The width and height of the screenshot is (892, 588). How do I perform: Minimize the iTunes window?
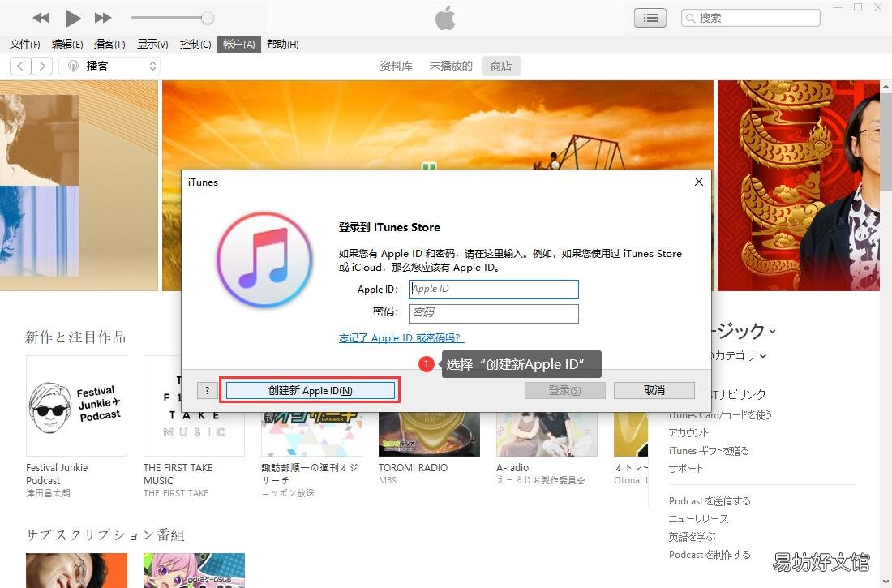[838, 8]
